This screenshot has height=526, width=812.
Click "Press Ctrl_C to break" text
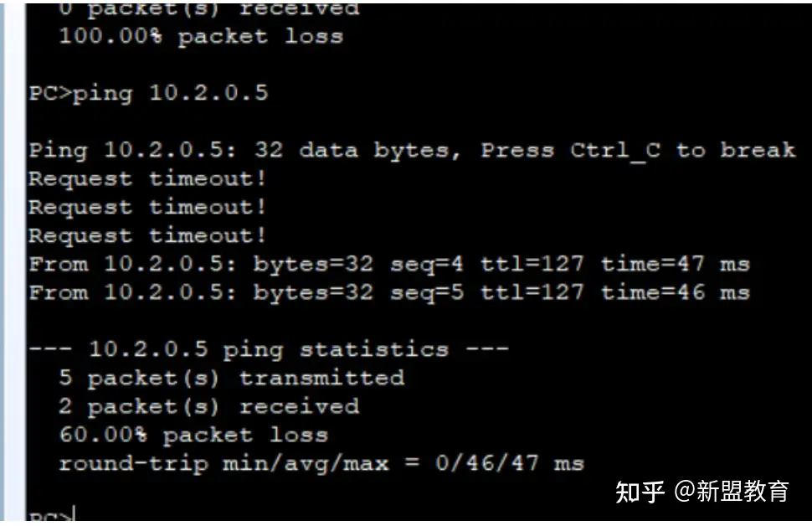[x=636, y=151]
